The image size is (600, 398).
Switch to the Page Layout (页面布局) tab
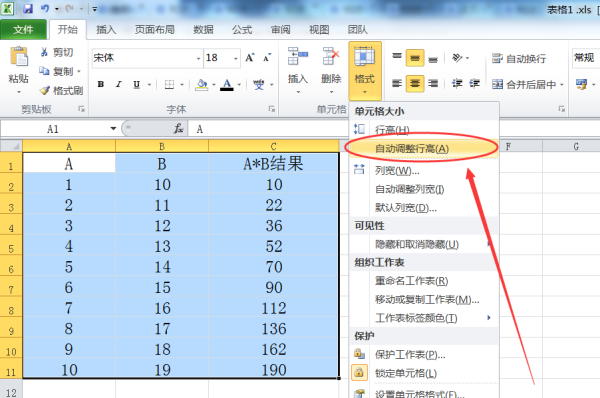154,29
